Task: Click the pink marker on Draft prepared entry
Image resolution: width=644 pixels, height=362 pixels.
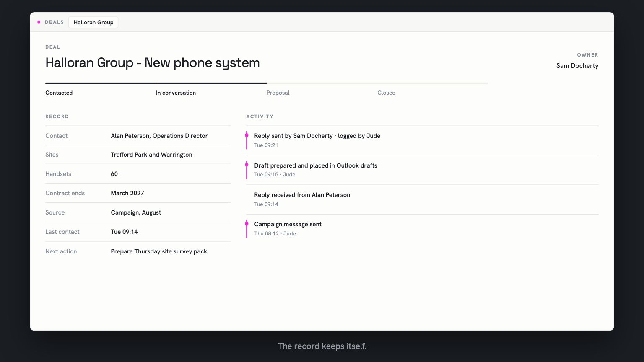Action: tap(247, 165)
